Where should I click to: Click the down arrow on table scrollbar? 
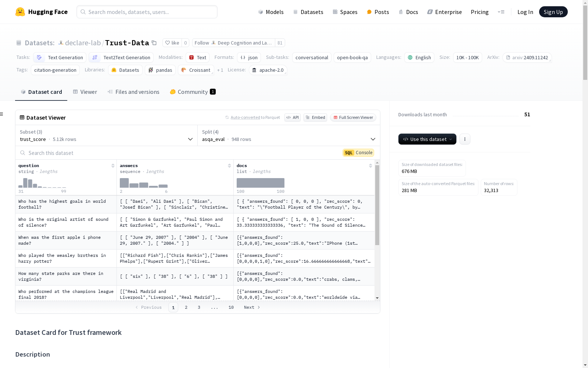377,298
